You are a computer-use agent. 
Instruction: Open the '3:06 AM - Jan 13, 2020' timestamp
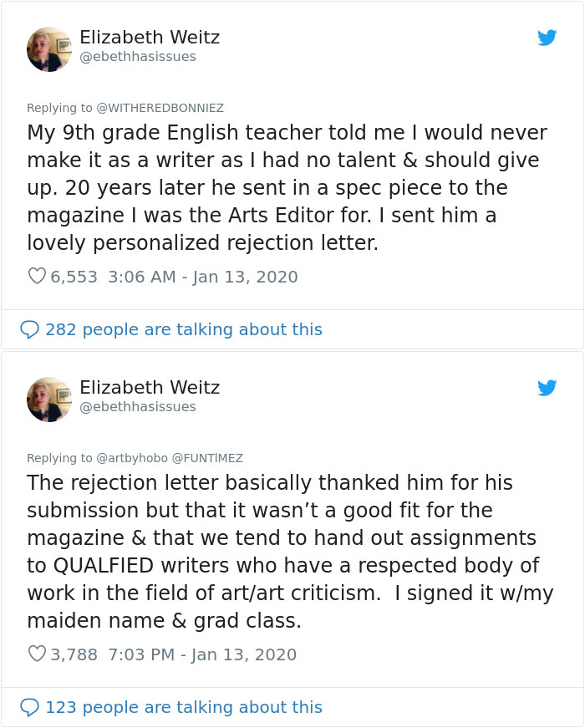199,277
